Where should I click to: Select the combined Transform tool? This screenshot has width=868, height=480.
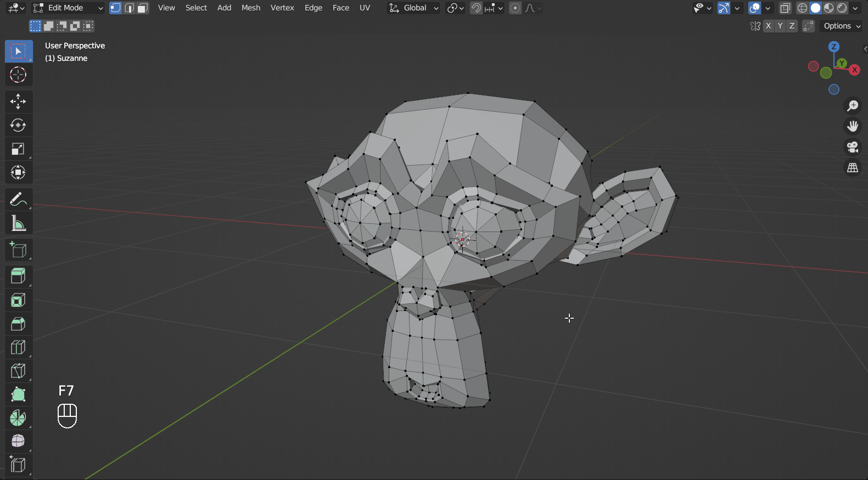(x=19, y=172)
